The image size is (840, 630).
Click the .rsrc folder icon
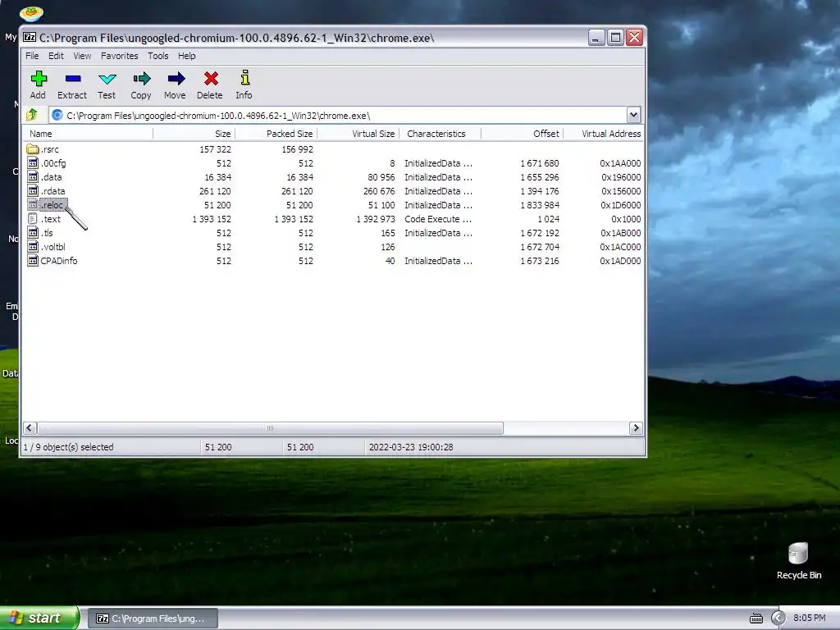33,149
